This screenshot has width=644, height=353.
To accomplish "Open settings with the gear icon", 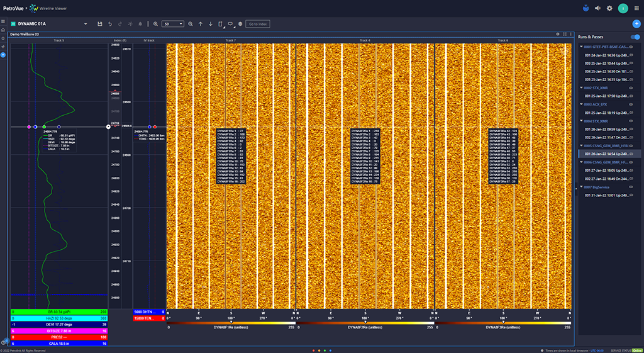I will coord(609,8).
